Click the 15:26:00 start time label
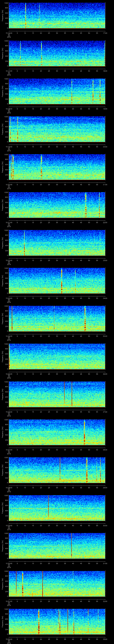 [x=9, y=412]
